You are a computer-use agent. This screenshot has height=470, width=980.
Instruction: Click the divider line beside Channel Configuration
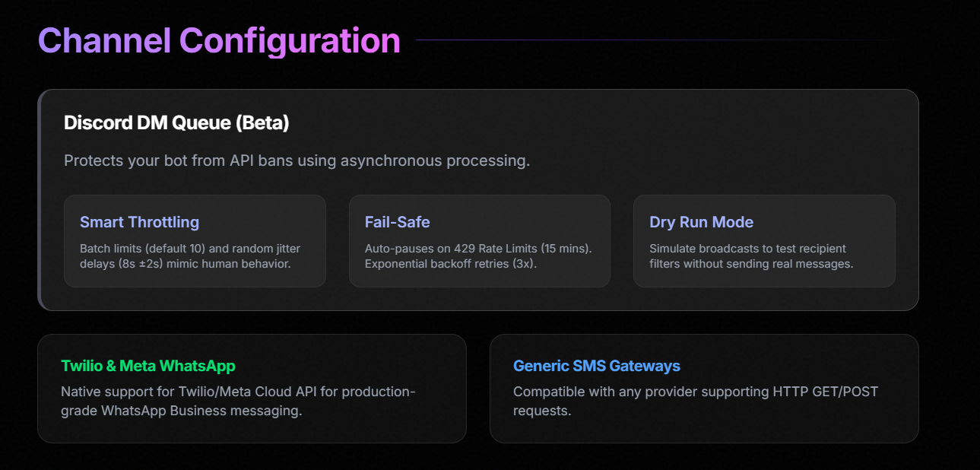pos(646,40)
